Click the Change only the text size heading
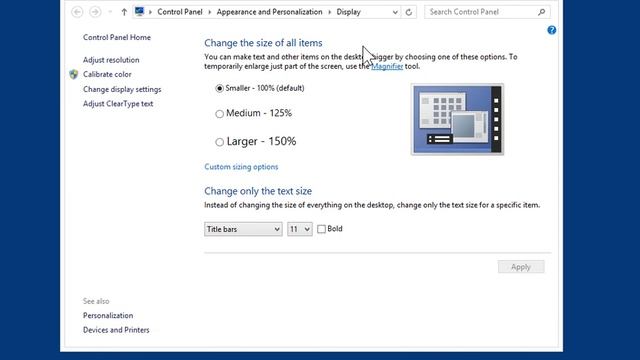 tap(258, 191)
